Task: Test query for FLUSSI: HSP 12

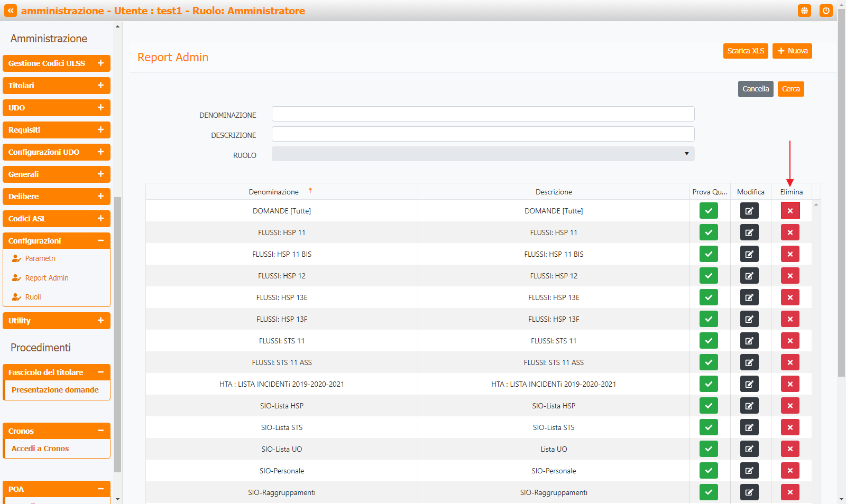Action: click(709, 276)
